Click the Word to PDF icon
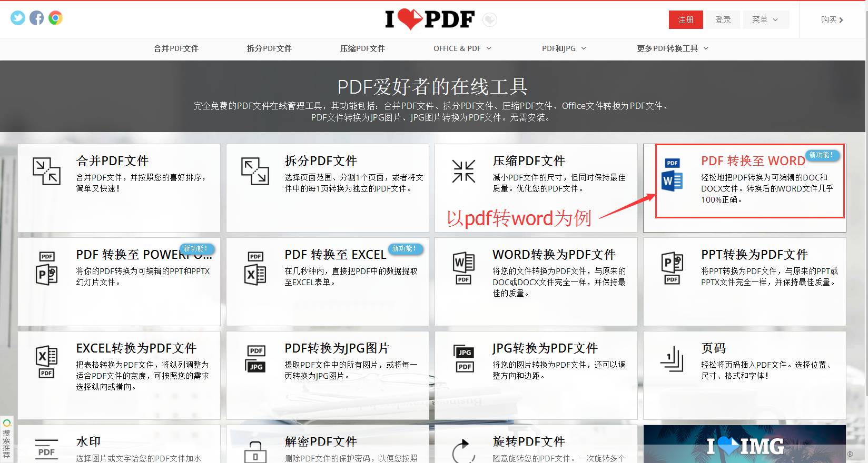The width and height of the screenshot is (868, 463). point(463,268)
